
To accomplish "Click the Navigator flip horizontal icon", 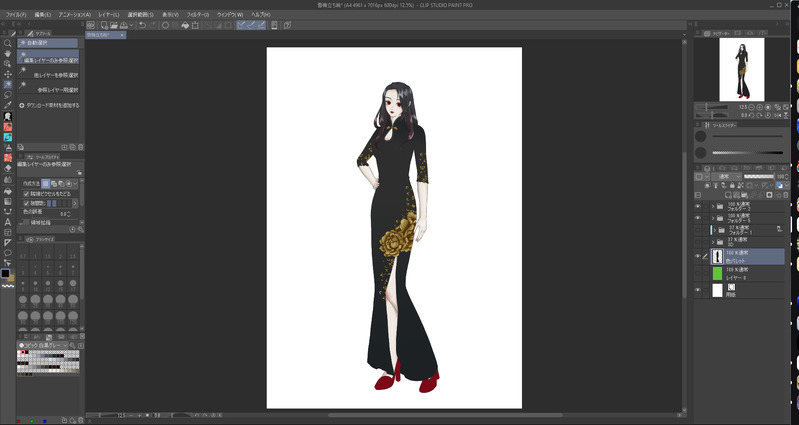I will pyautogui.click(x=777, y=116).
